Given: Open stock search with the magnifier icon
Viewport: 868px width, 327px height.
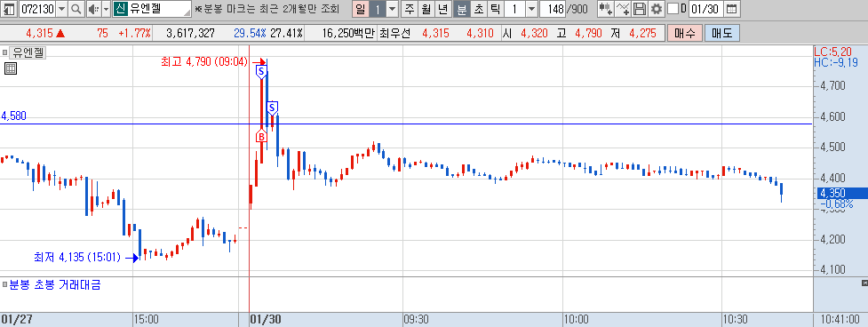Looking at the screenshot, I should [x=76, y=9].
